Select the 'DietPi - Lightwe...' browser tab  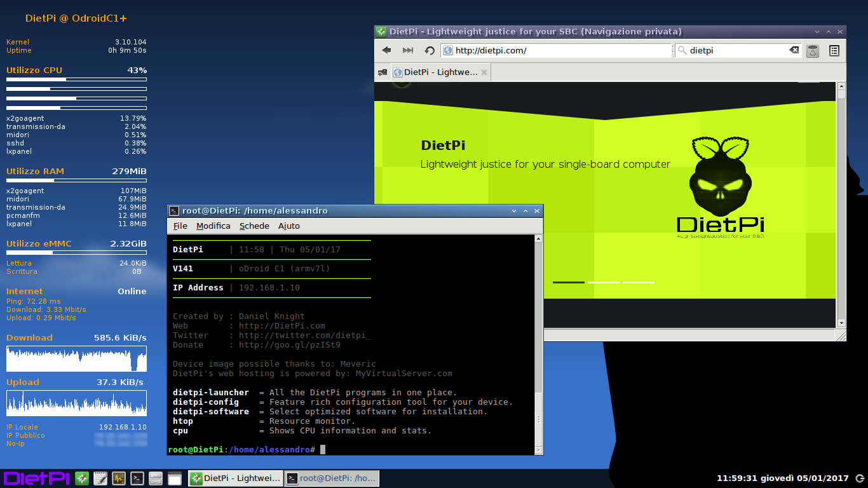tap(440, 72)
